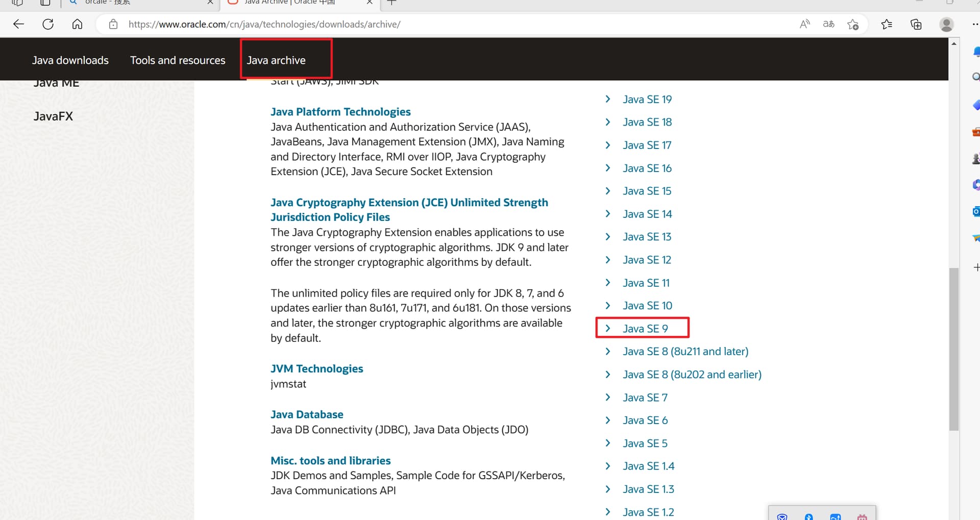Open Java SE 8 (8u202 and earlier)
Image resolution: width=980 pixels, height=520 pixels.
tap(692, 375)
